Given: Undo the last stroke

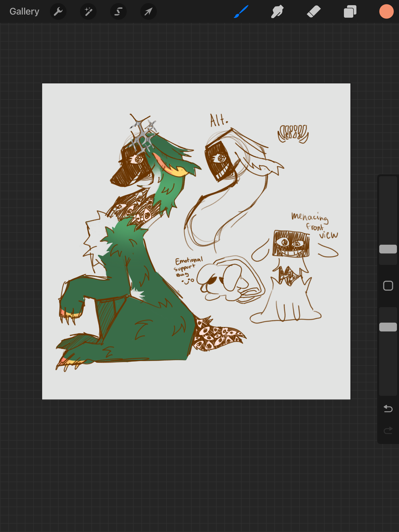Looking at the screenshot, I should click(x=388, y=409).
